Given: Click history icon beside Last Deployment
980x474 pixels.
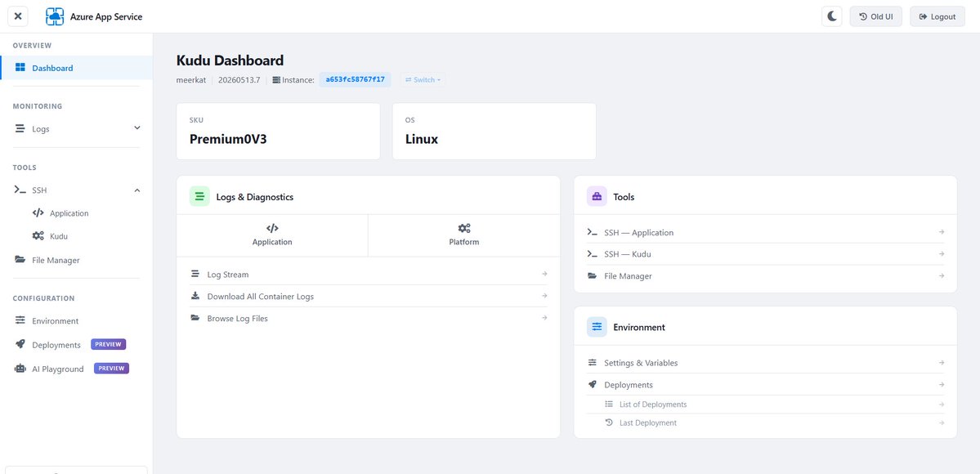Looking at the screenshot, I should [x=610, y=423].
